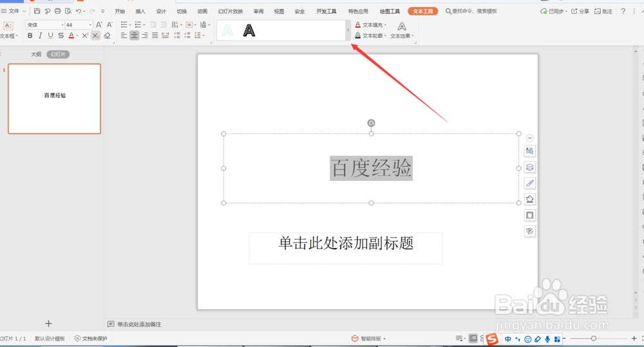
Task: Open 文本效果 text effects menu
Action: point(402,30)
